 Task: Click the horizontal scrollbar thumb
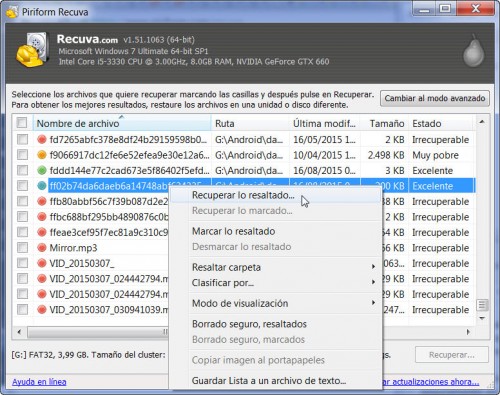point(98,332)
